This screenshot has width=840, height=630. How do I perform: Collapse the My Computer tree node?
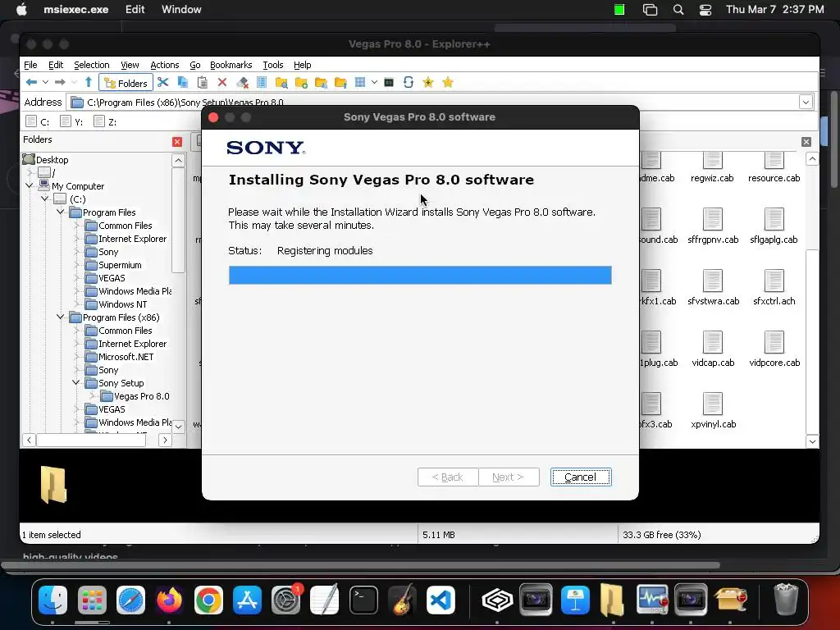[30, 186]
